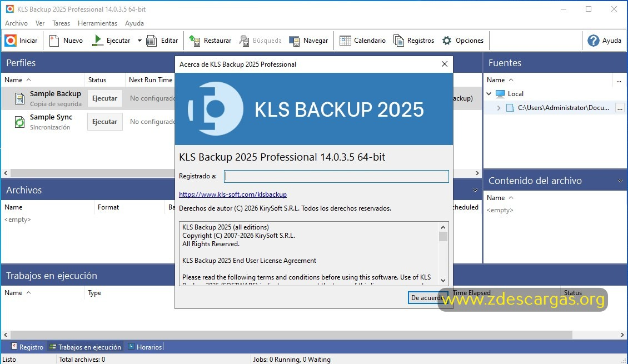Open the Editar profile icon

(150, 40)
